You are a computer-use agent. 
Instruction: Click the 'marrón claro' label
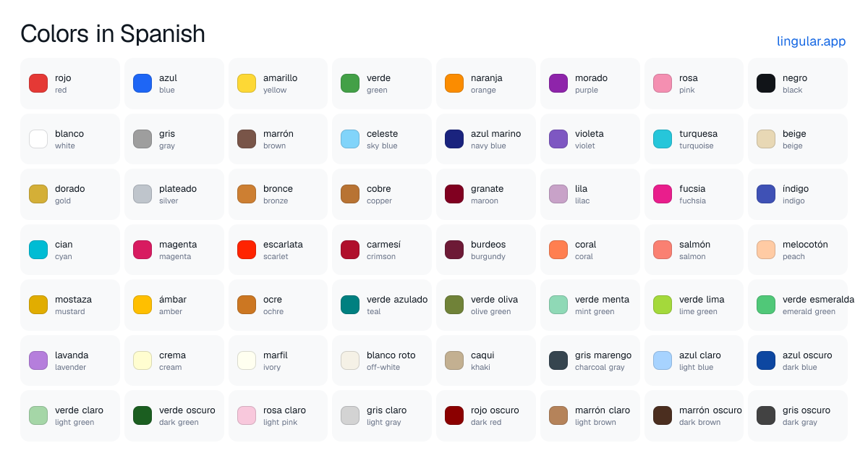(603, 410)
